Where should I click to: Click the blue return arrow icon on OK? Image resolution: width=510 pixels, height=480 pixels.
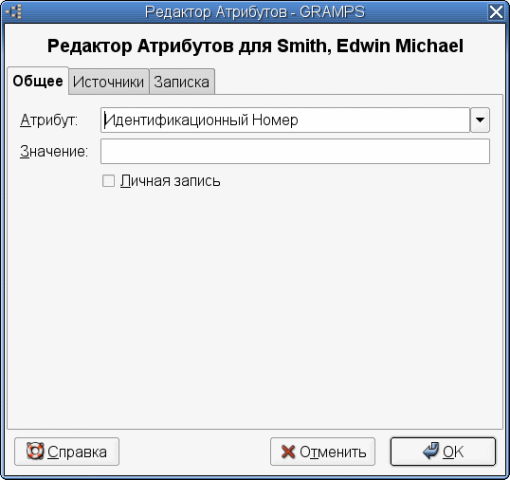point(431,451)
